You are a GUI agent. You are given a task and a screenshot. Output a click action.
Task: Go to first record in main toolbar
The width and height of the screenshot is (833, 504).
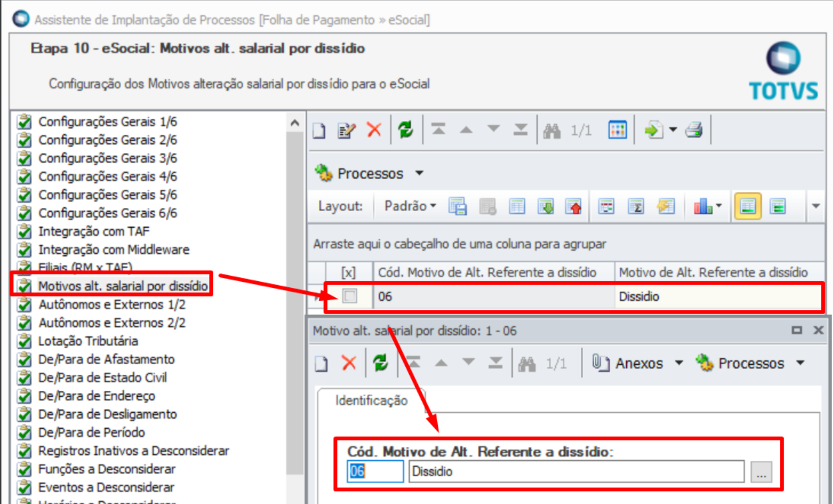coord(438,129)
